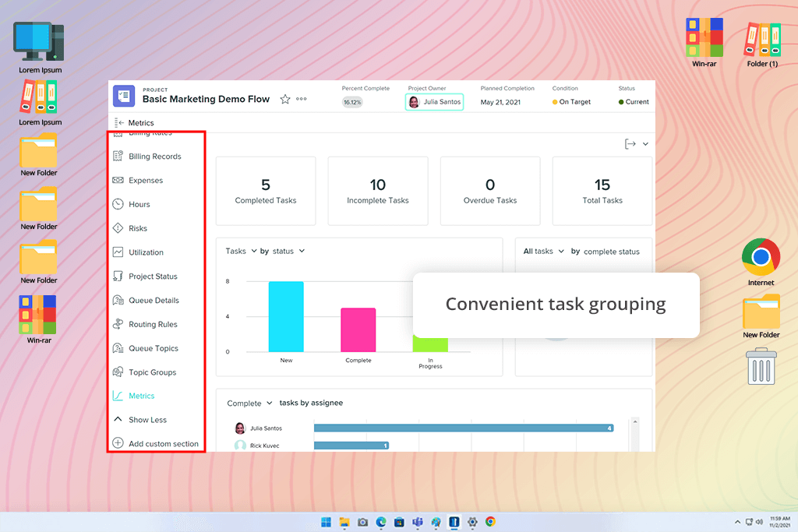Open the Complete dropdown above assignee chart
The height and width of the screenshot is (532, 798).
249,403
